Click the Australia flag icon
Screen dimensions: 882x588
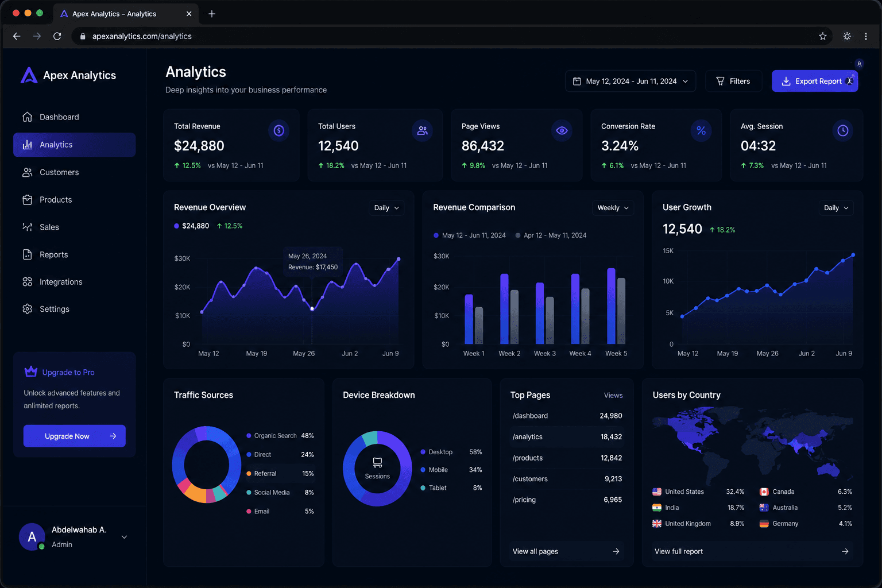764,508
